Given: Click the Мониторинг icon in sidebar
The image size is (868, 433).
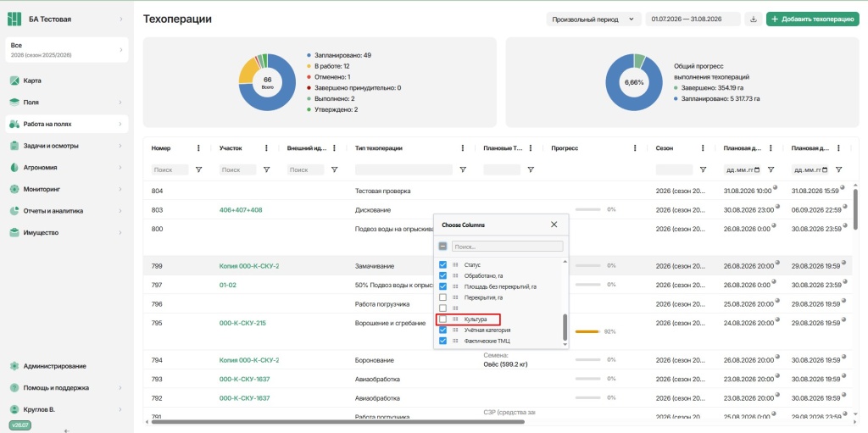Looking at the screenshot, I should (x=14, y=189).
